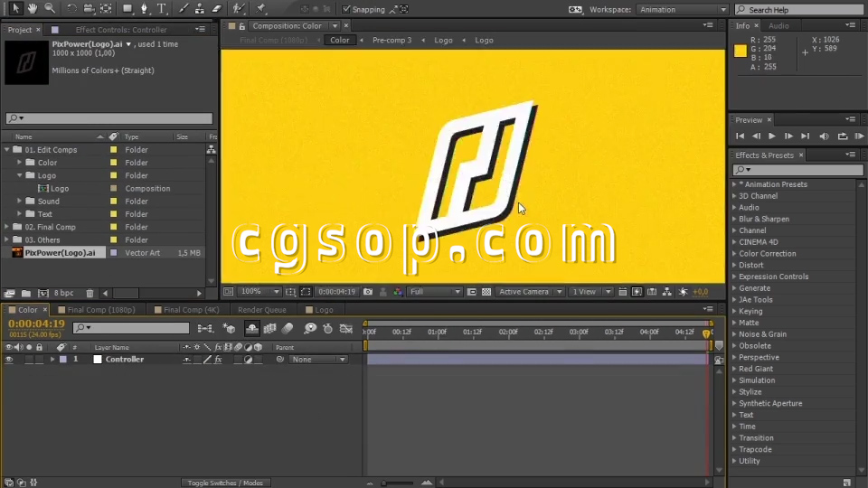Click the current time 0:00:04:19 display
Image resolution: width=868 pixels, height=488 pixels.
[x=36, y=324]
